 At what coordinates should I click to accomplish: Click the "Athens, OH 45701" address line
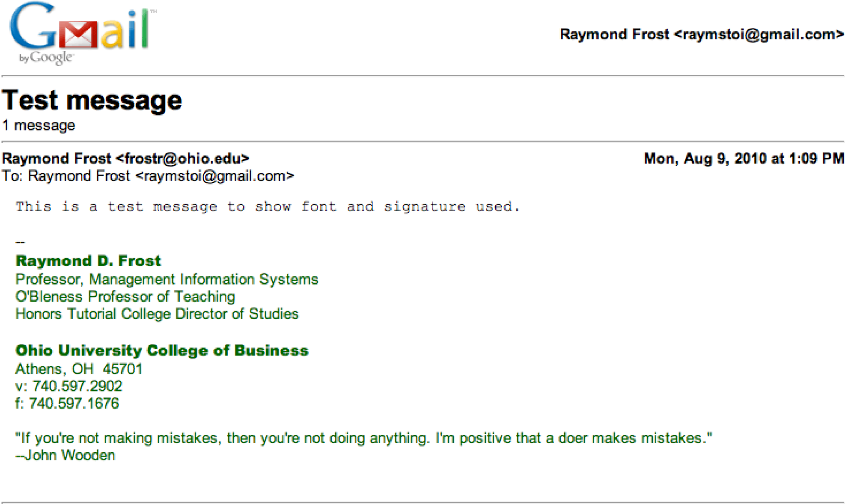pos(79,369)
